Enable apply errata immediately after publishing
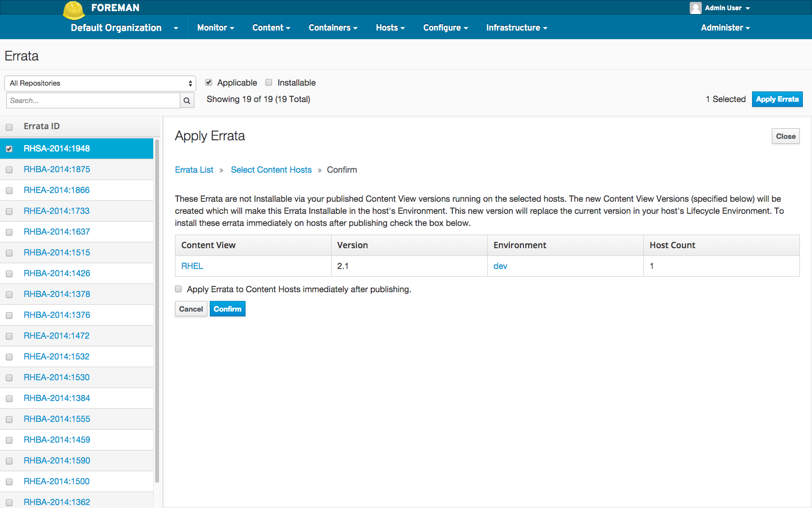812x508 pixels. click(x=178, y=289)
